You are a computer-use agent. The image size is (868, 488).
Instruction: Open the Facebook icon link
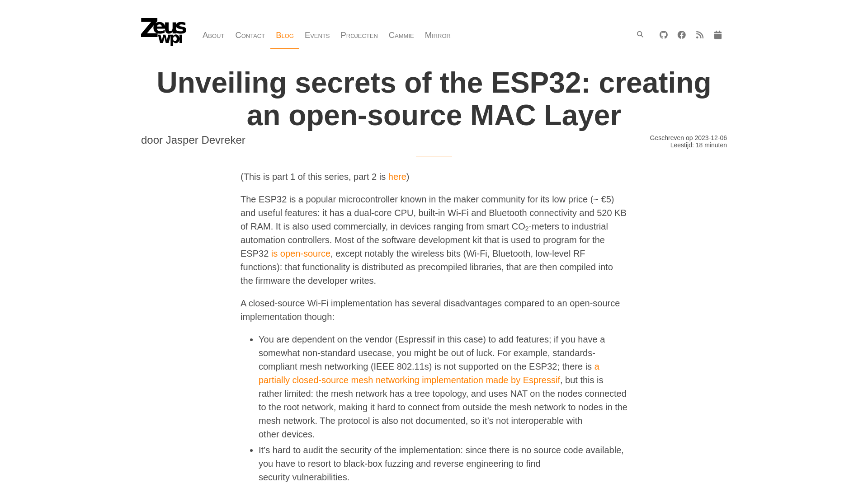tap(681, 34)
